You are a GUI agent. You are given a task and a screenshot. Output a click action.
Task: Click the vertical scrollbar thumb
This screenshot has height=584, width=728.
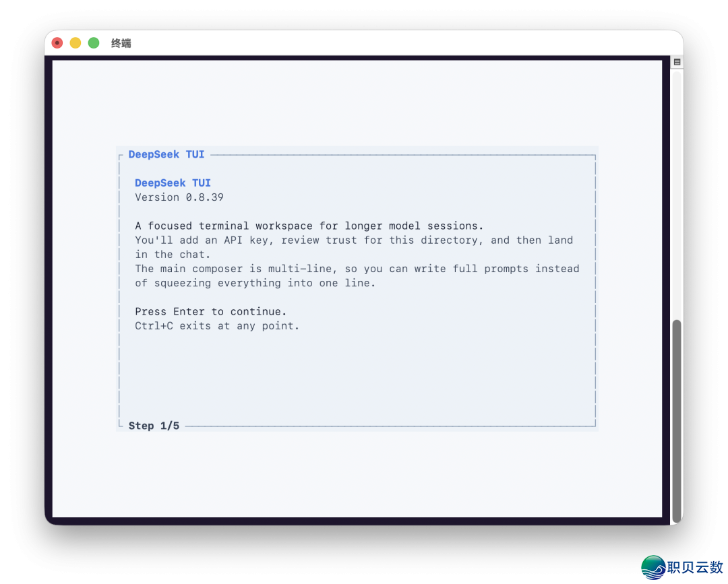point(677,421)
